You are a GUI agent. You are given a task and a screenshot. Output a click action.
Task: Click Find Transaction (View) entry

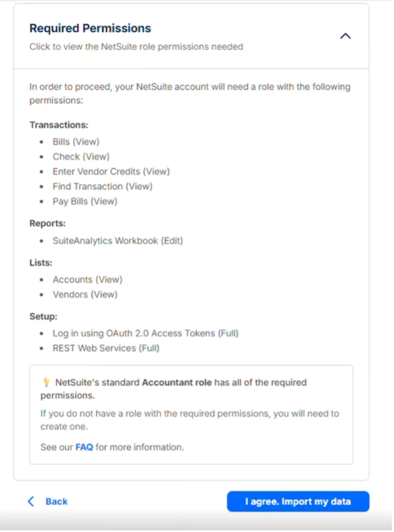102,186
